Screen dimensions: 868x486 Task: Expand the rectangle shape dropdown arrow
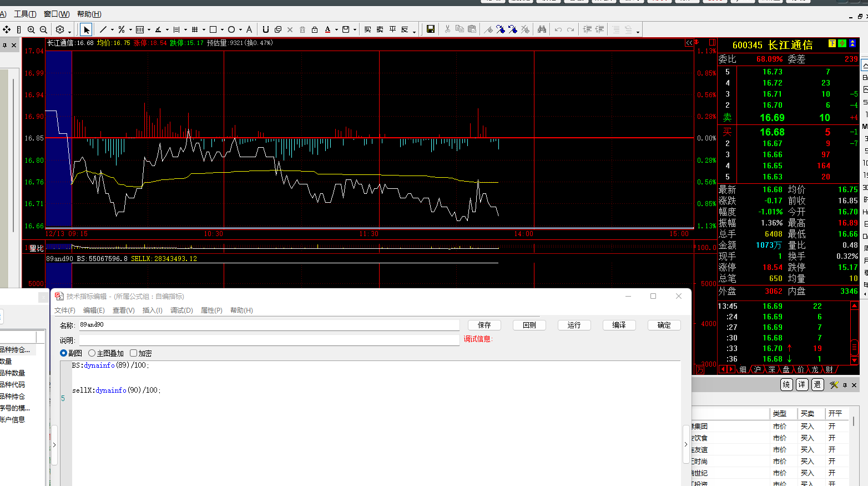click(x=222, y=30)
